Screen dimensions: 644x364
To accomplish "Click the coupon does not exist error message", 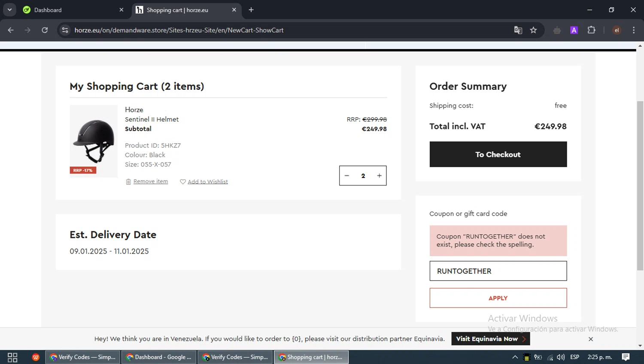I will click(x=498, y=241).
